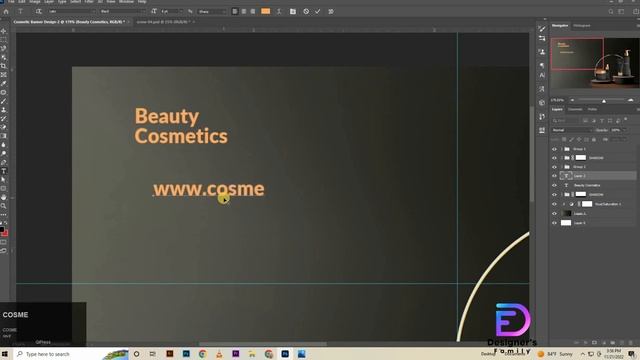Click the Home icon in options bar
Image resolution: width=640 pixels, height=360 pixels.
pyautogui.click(x=6, y=11)
